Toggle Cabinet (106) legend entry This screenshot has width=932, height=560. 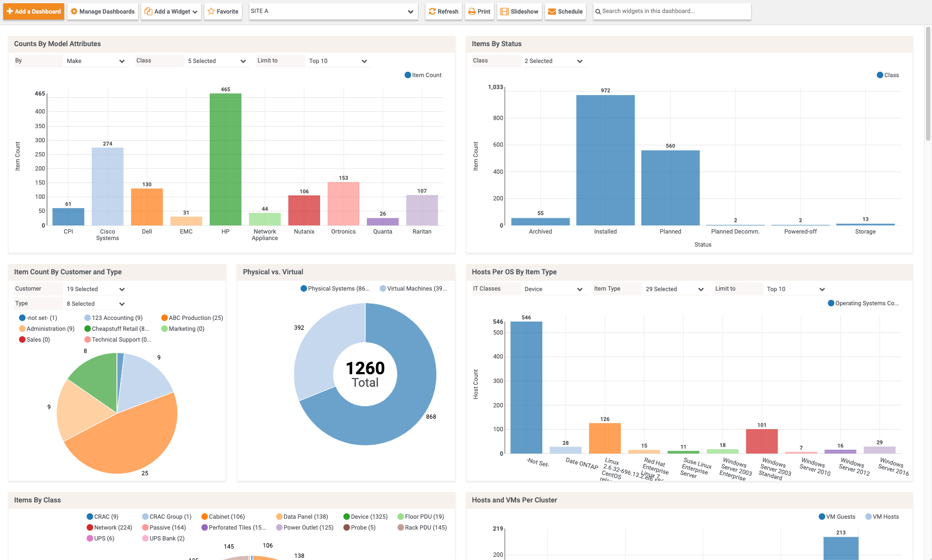[x=223, y=517]
